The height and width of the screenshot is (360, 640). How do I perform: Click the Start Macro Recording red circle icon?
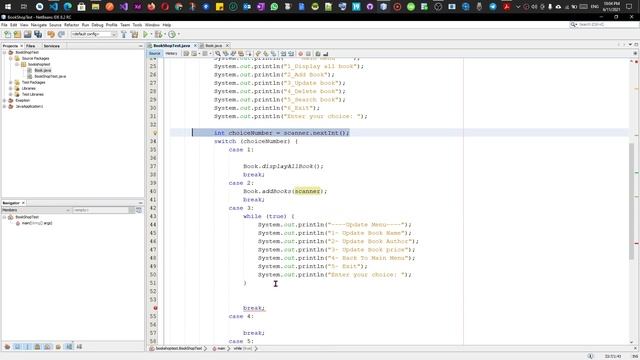coord(300,53)
